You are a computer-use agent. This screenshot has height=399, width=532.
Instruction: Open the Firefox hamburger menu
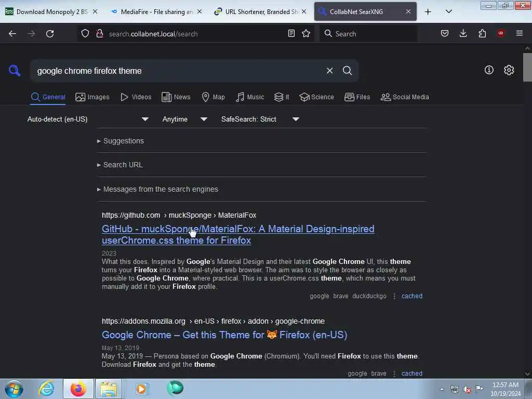tap(520, 33)
